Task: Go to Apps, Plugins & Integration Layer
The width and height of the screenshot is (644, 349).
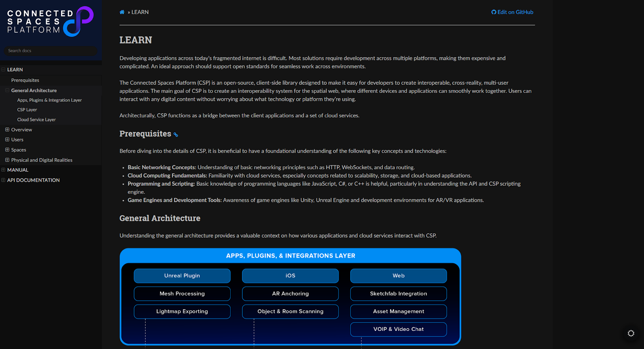Action: point(50,100)
